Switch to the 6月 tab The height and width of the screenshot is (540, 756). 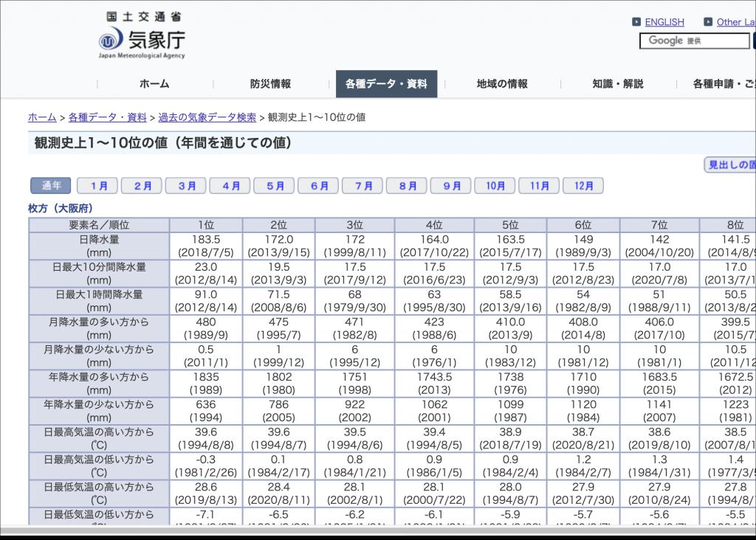click(x=318, y=186)
